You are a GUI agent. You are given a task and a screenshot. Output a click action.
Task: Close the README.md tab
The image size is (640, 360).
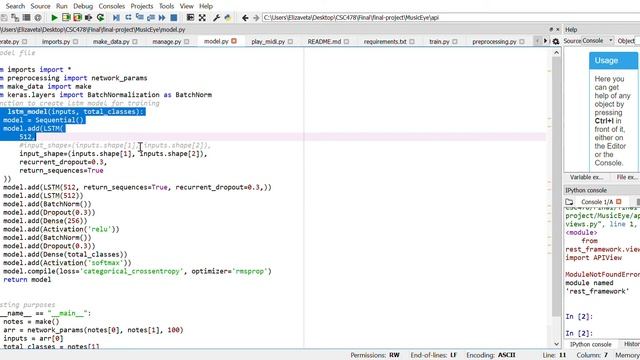(346, 42)
